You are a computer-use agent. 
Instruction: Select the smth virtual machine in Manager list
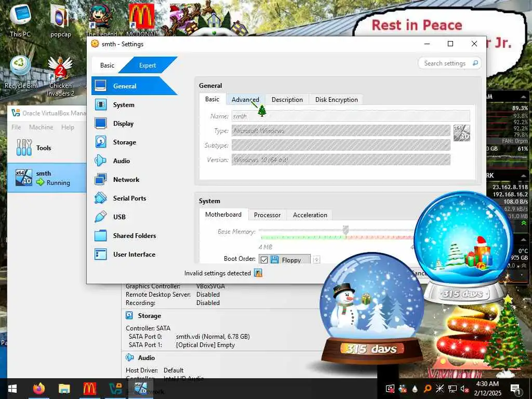pos(47,178)
